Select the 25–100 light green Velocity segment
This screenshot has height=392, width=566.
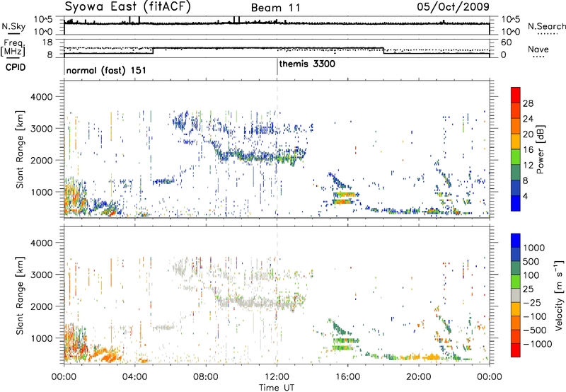tap(516, 282)
